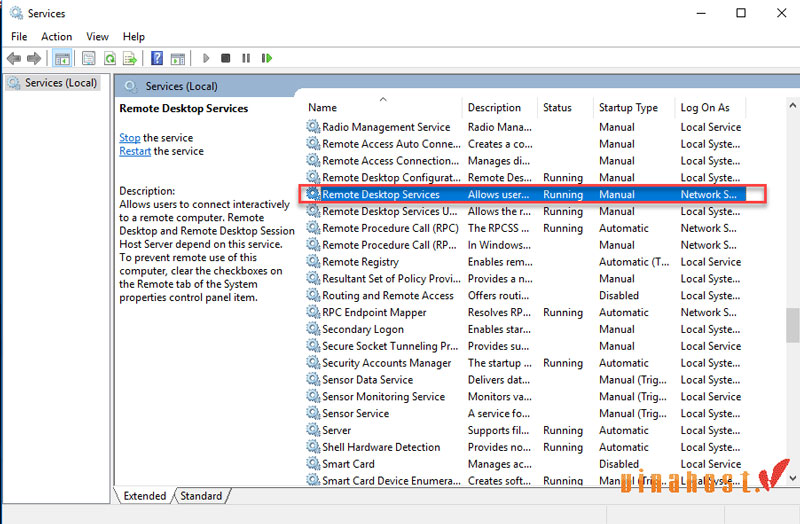Click the Restart Service icon
800x524 pixels.
[266, 58]
